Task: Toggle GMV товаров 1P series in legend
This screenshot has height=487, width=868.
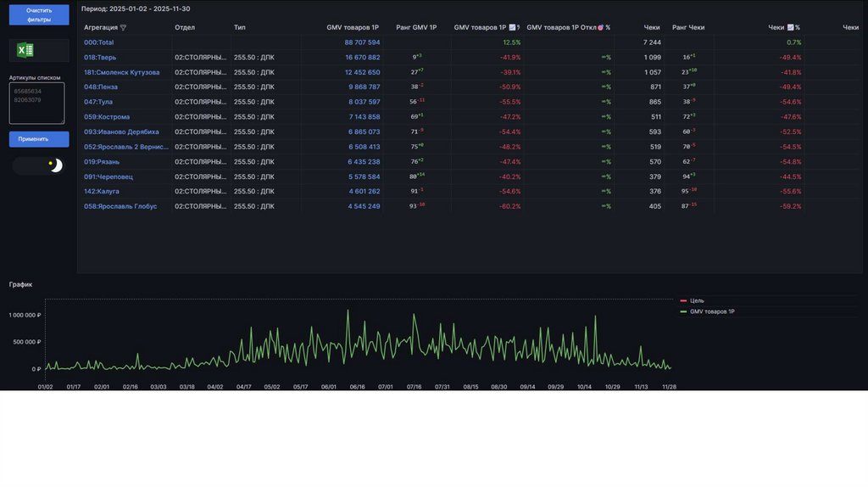Action: click(712, 311)
